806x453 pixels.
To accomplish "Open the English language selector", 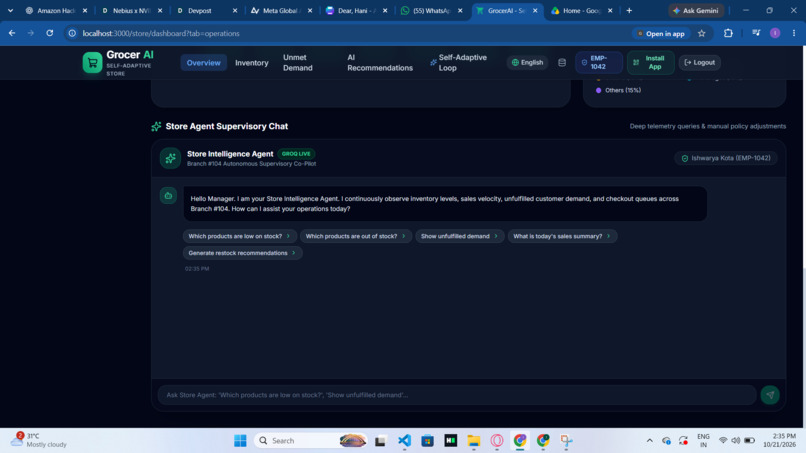I will (527, 63).
